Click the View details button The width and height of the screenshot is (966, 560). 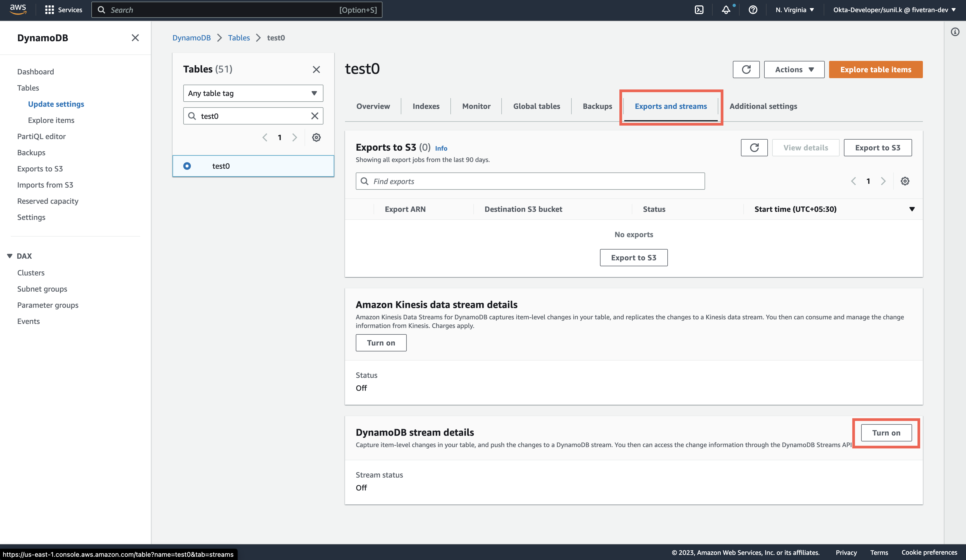coord(805,148)
